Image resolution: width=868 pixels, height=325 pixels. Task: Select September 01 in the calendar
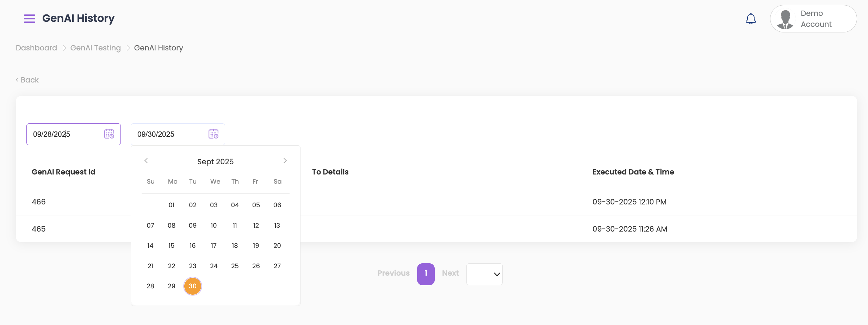coord(172,205)
